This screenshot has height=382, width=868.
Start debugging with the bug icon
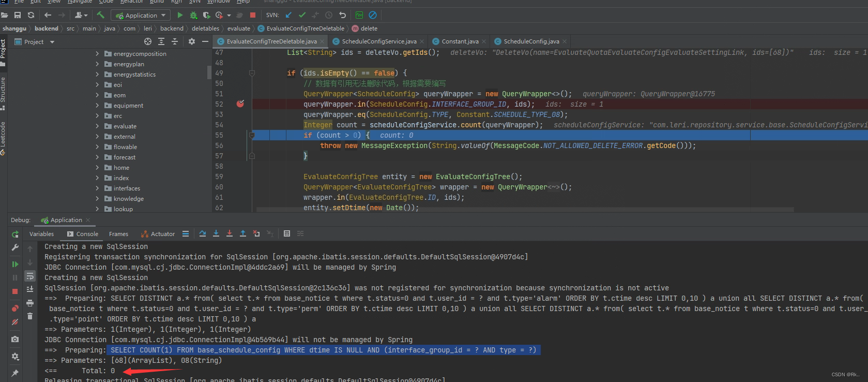pos(193,15)
